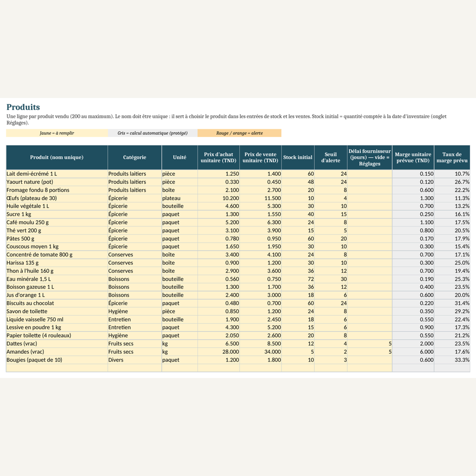Select the 'Lessive en poudre 1 kg' cell
This screenshot has width=476, height=476.
[x=57, y=327]
